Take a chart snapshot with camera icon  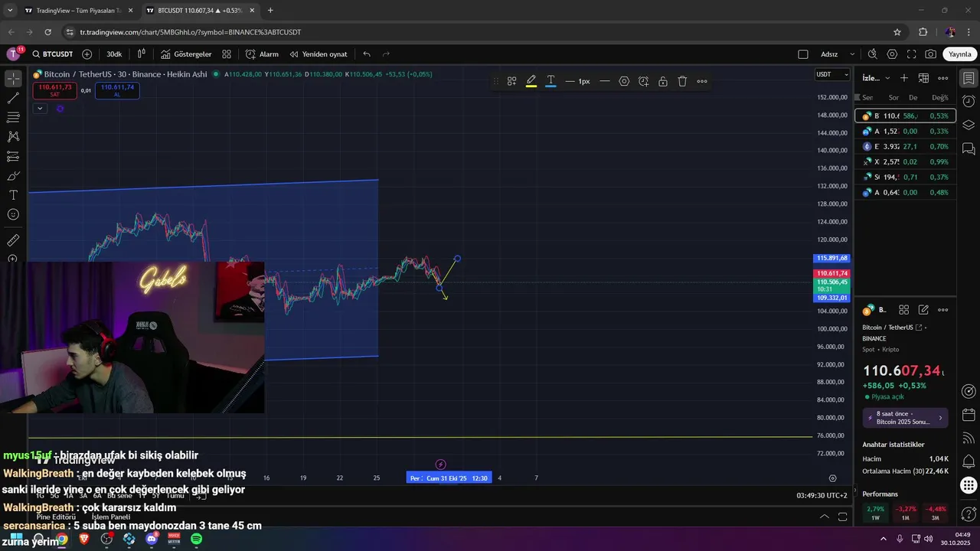(930, 54)
